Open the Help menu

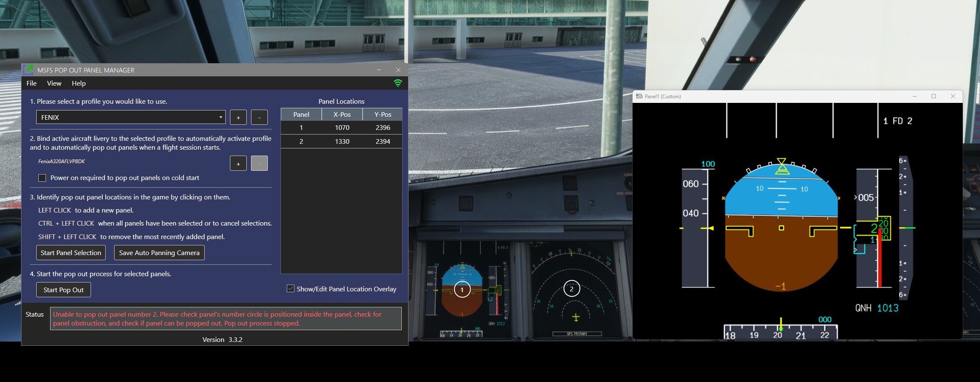point(79,83)
